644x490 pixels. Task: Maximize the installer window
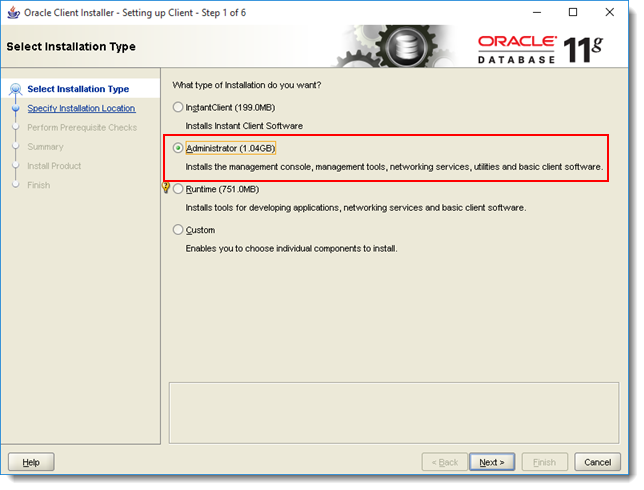(573, 13)
